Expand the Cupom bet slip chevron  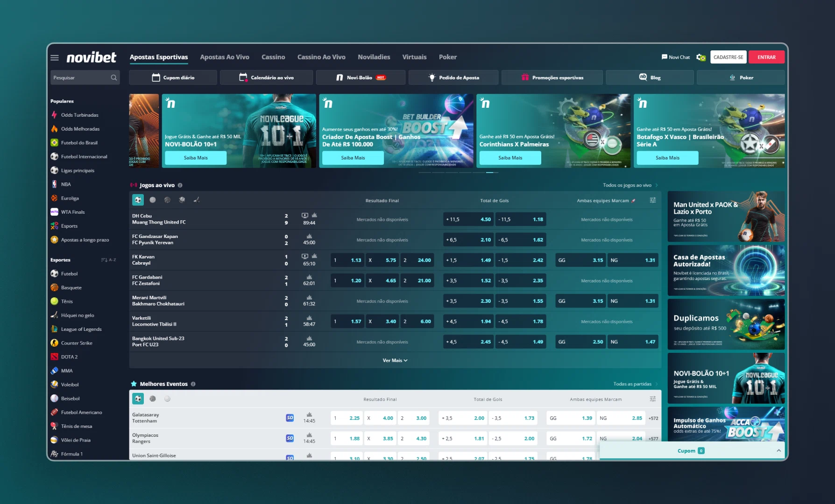tap(778, 450)
